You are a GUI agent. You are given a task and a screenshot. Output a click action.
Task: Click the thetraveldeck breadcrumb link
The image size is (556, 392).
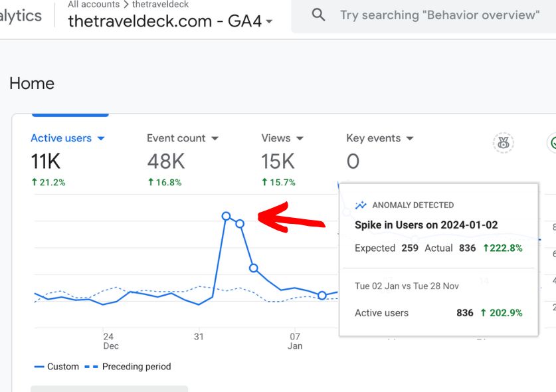point(160,5)
